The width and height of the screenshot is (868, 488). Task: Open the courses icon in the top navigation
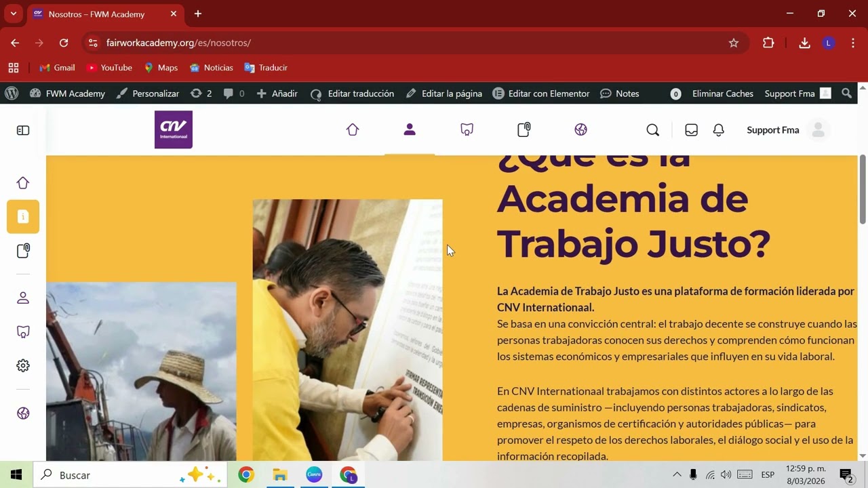point(467,129)
